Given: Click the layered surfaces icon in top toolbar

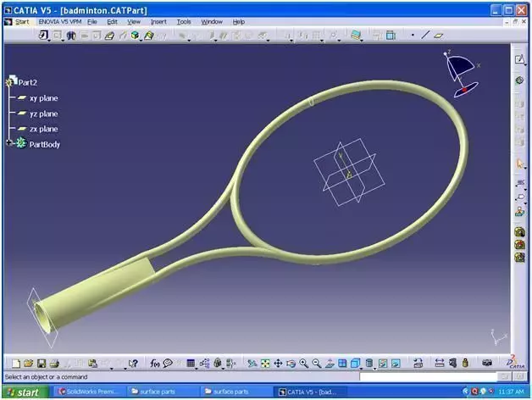Looking at the screenshot, I should pyautogui.click(x=356, y=35).
